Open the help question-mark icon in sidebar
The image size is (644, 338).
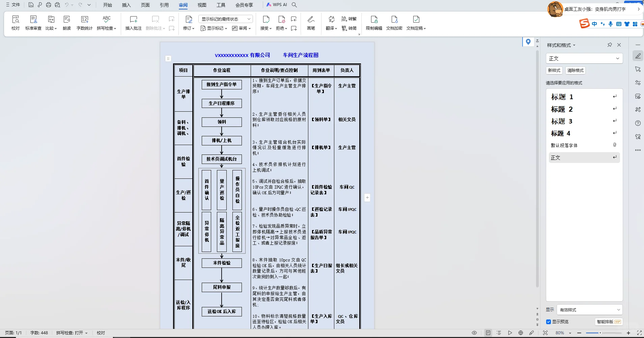pos(638,123)
